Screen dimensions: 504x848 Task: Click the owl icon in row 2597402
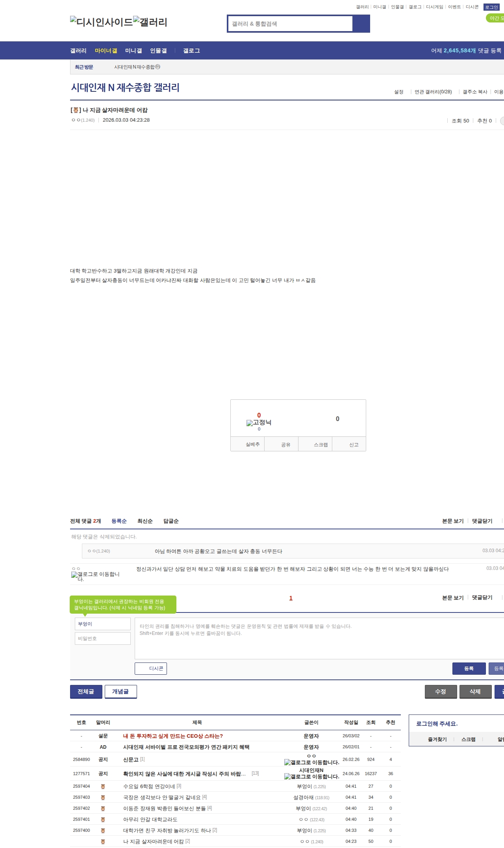pos(103,808)
